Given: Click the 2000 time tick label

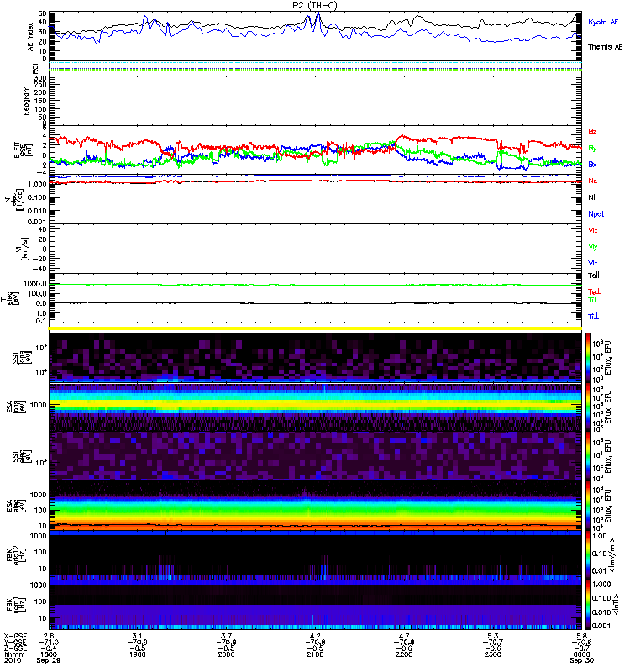Looking at the screenshot, I should tap(226, 654).
